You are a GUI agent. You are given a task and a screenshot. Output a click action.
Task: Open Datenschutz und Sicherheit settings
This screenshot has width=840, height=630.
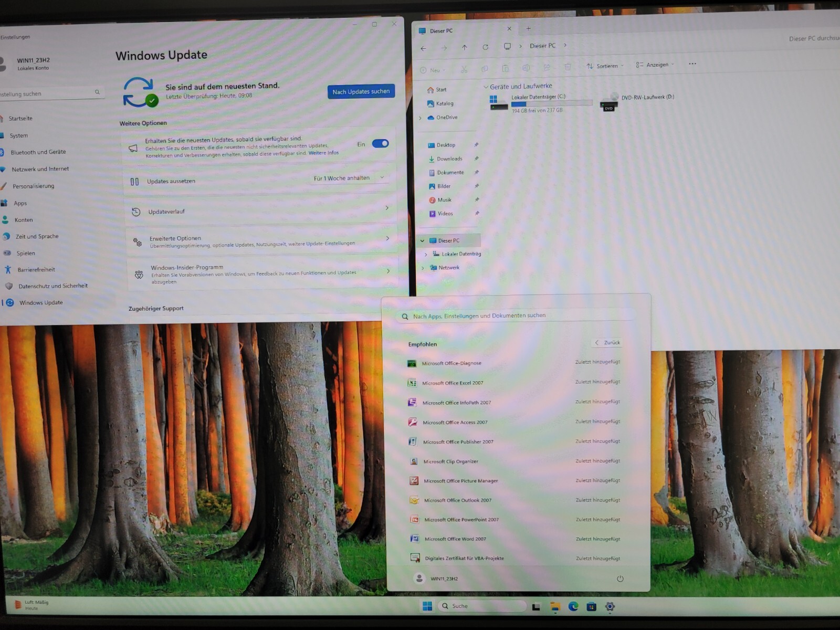52,286
